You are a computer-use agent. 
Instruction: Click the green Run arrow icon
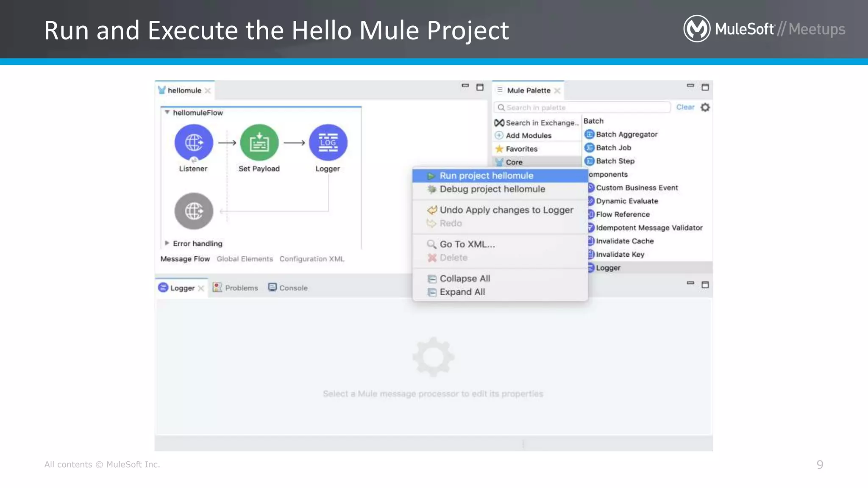point(431,176)
